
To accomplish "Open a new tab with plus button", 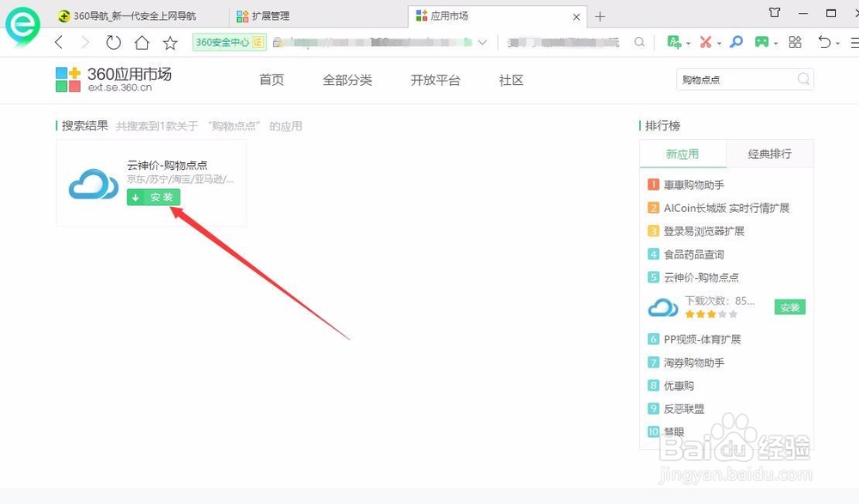I will tap(600, 17).
